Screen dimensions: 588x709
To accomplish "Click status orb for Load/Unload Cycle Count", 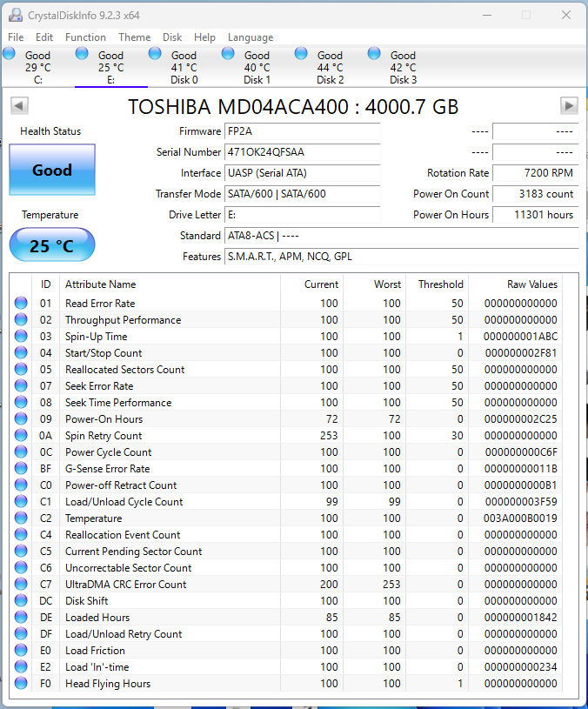I will 21,501.
